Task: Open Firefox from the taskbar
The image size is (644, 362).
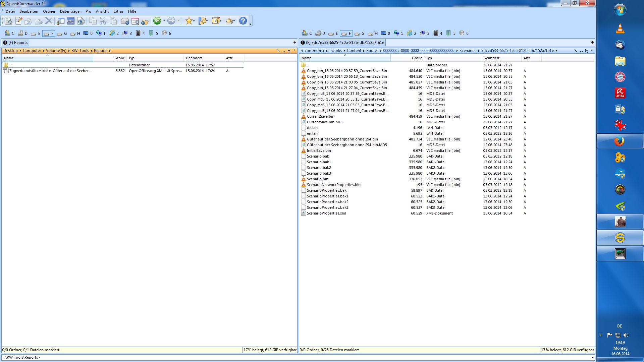Action: click(620, 141)
